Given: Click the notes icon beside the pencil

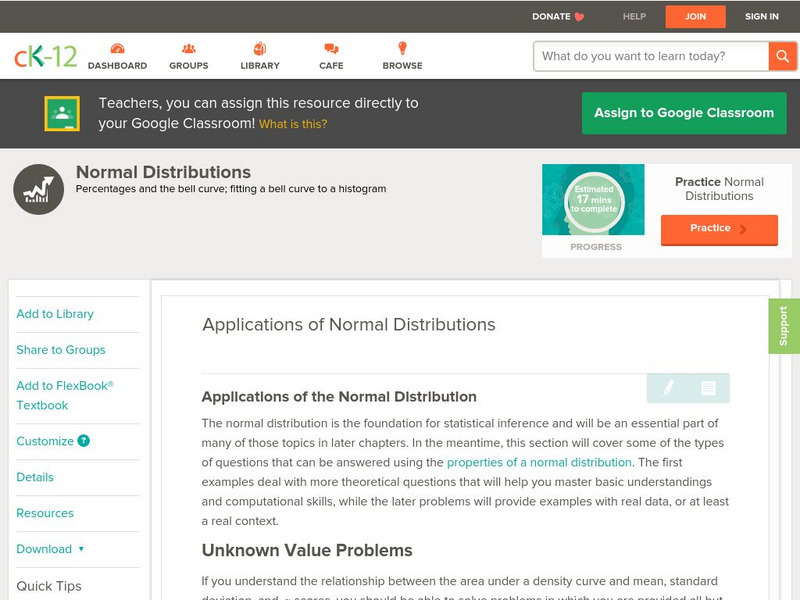Looking at the screenshot, I should pyautogui.click(x=708, y=388).
